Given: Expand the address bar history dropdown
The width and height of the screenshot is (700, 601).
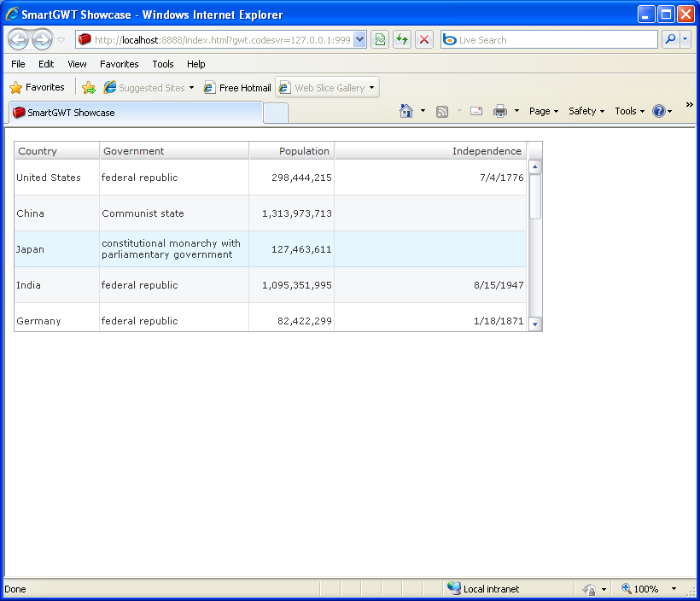Looking at the screenshot, I should 360,40.
